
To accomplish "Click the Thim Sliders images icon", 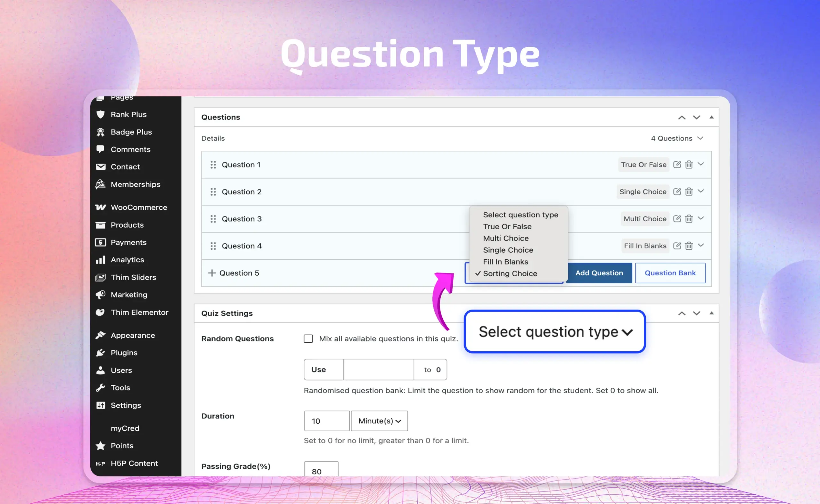I will pyautogui.click(x=100, y=277).
